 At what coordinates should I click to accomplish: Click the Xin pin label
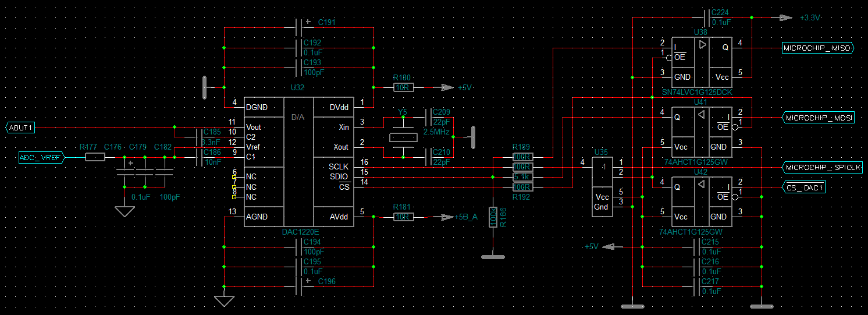pos(343,127)
